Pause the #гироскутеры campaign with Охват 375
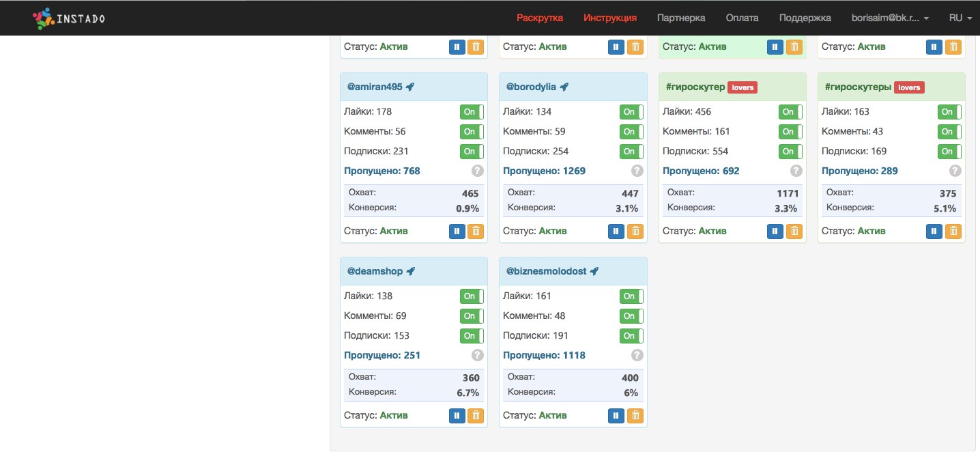 [934, 231]
